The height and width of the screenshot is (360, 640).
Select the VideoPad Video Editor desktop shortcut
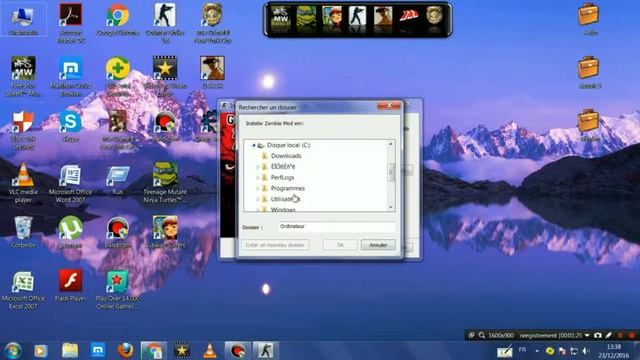pos(165,76)
